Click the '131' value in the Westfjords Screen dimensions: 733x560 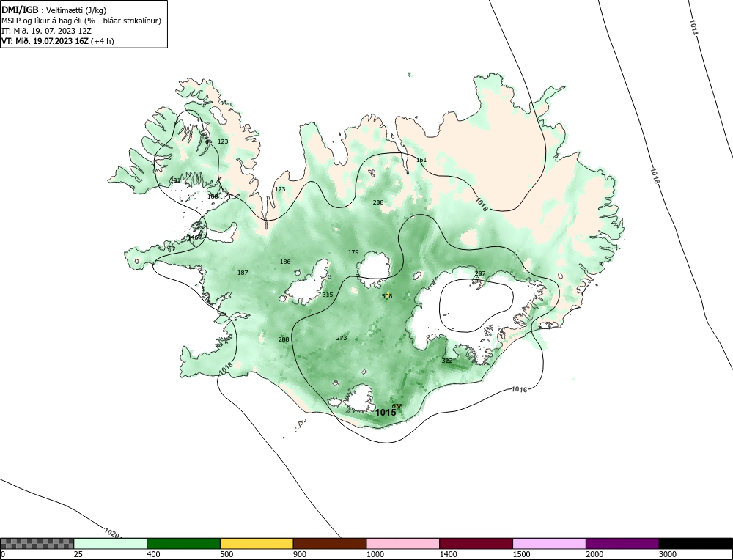(175, 180)
